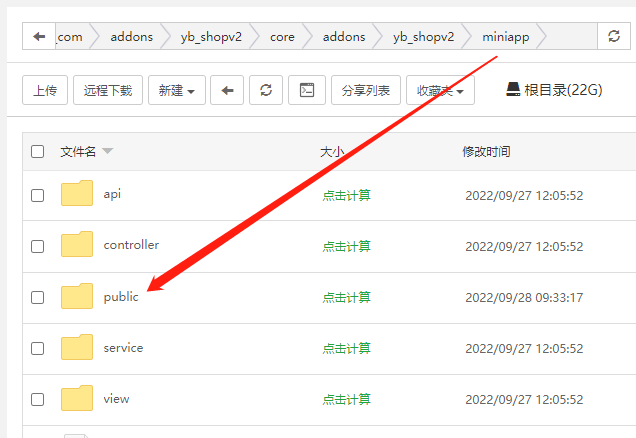Click 点击计算 for view folder
Image resolution: width=636 pixels, height=438 pixels.
346,399
